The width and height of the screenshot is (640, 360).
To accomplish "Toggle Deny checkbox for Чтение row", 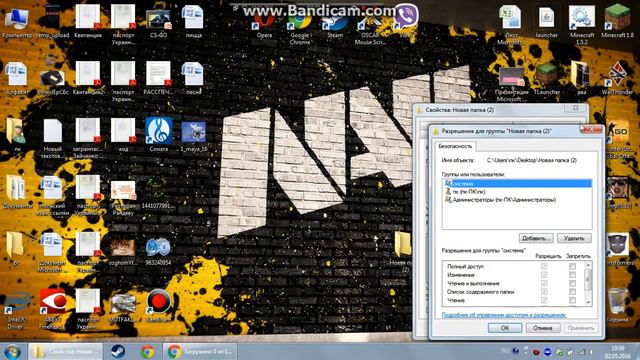I will pyautogui.click(x=572, y=300).
